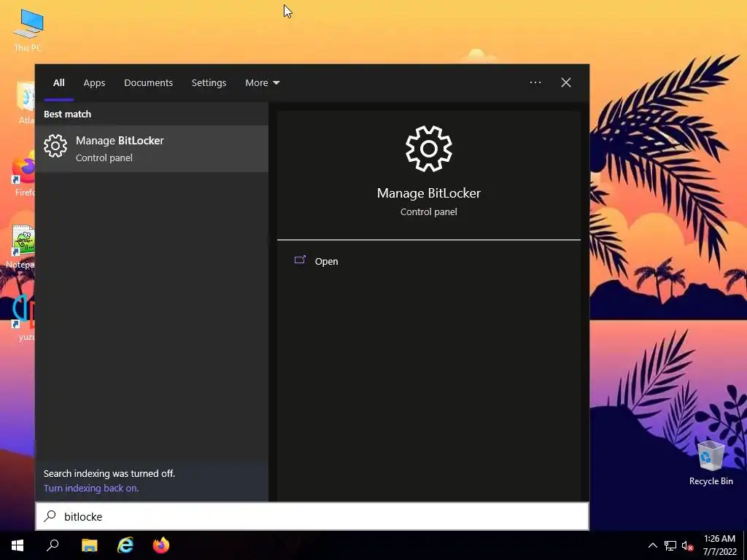This screenshot has width=747, height=560.
Task: Click into the search box containing bitlocke
Action: [312, 516]
